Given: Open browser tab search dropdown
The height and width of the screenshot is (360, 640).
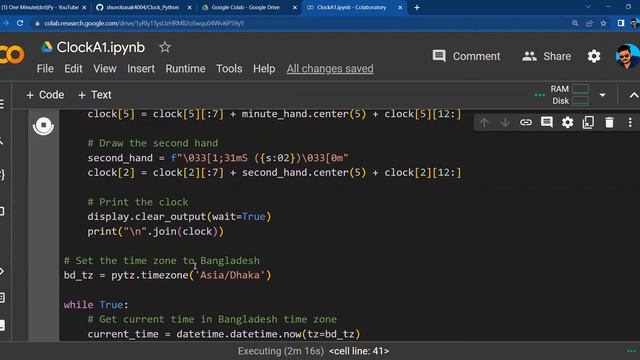Looking at the screenshot, I should [x=588, y=7].
